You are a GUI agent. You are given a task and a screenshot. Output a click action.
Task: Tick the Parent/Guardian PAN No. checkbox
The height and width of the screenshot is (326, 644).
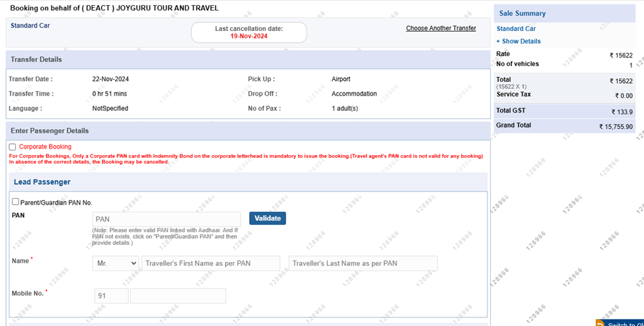point(16,202)
